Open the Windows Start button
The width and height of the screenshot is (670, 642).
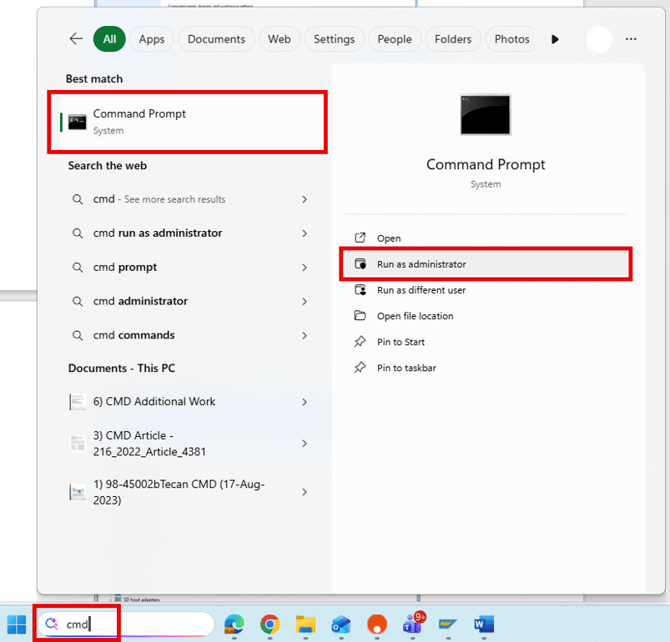[17, 624]
